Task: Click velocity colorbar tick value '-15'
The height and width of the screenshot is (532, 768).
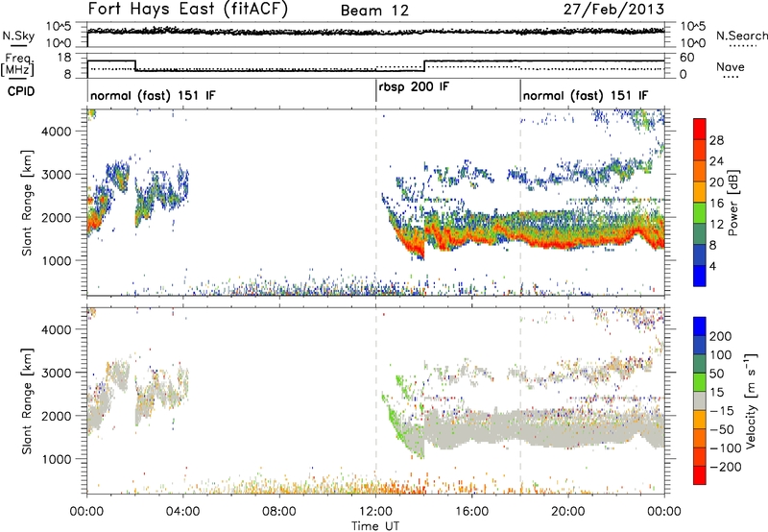Action: (722, 411)
